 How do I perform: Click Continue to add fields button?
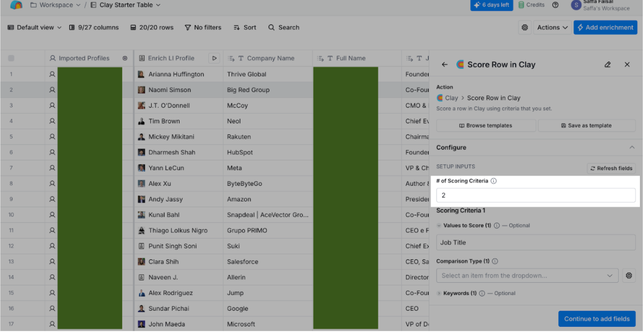(x=597, y=319)
